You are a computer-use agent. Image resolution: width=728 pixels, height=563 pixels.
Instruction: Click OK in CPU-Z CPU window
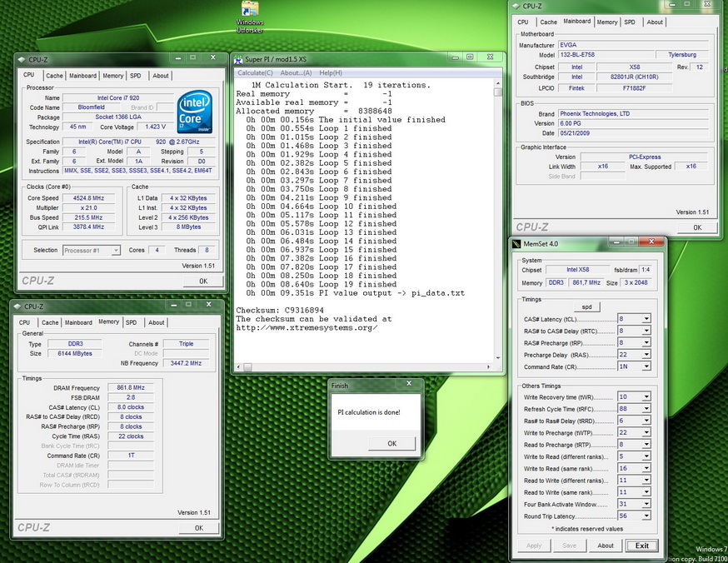click(x=203, y=281)
